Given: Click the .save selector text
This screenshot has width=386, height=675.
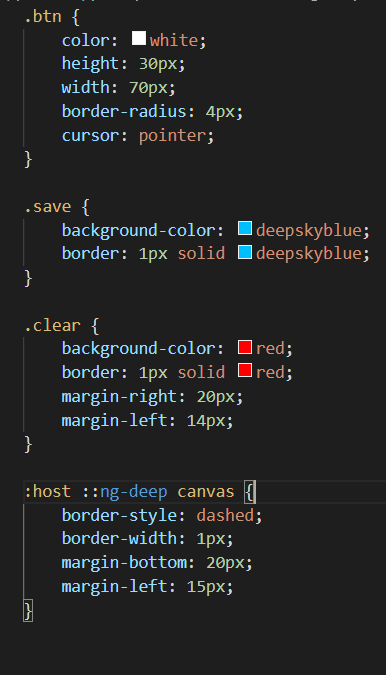Looking at the screenshot, I should click(48, 207).
